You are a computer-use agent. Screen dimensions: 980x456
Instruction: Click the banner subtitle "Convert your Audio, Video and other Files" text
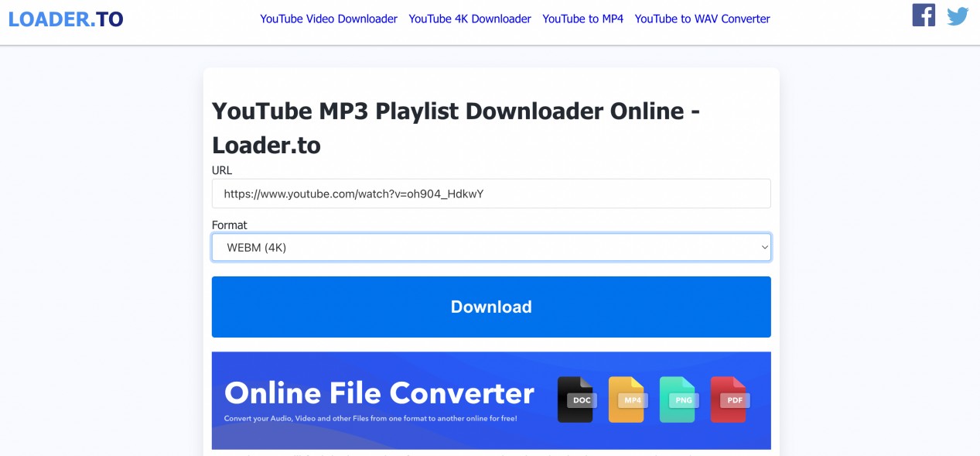coord(370,419)
